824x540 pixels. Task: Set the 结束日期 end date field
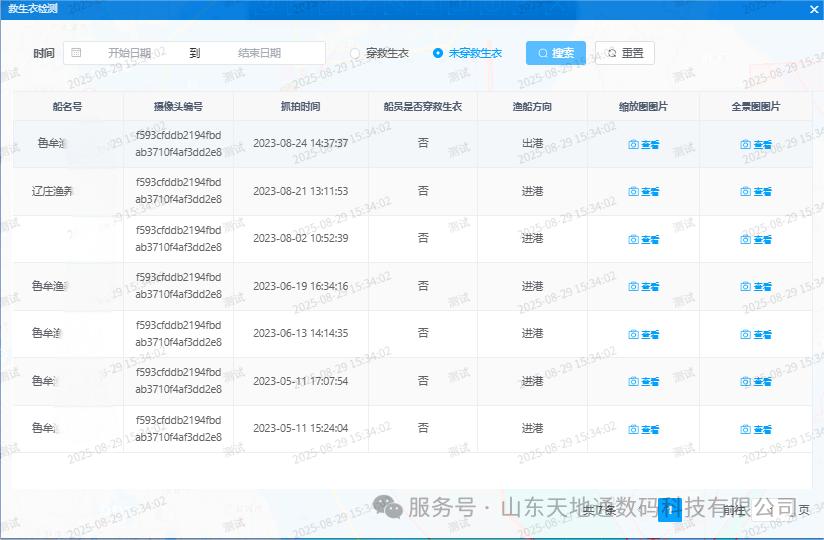(260, 53)
